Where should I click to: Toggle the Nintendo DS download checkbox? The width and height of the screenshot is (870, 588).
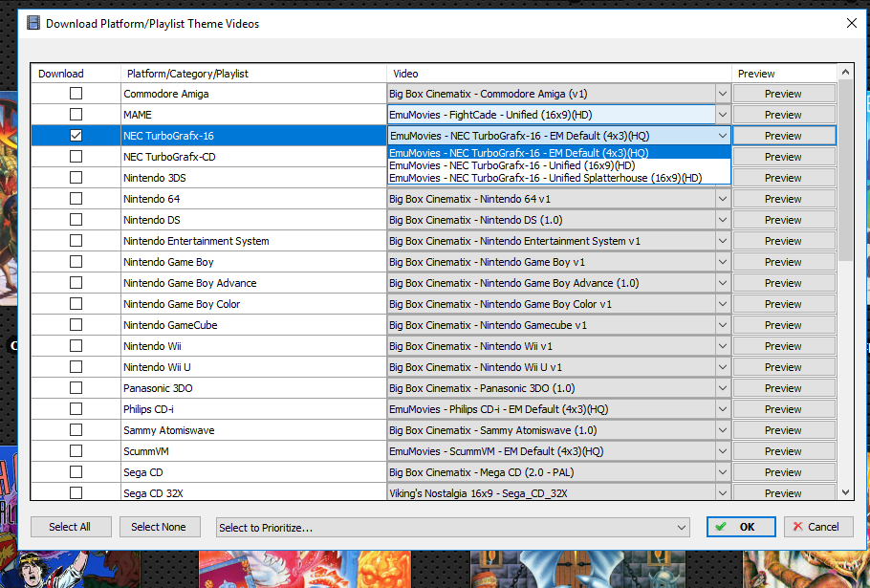[x=76, y=220]
